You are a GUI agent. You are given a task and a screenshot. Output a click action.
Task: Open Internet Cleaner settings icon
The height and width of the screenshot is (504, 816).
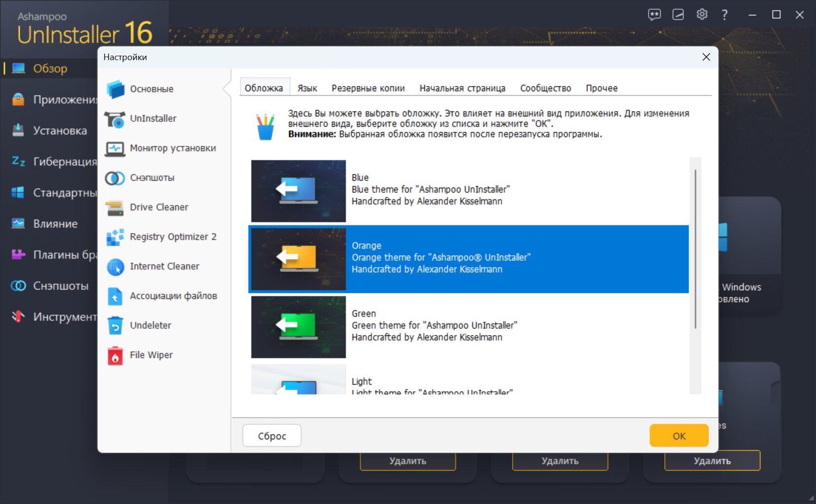115,267
